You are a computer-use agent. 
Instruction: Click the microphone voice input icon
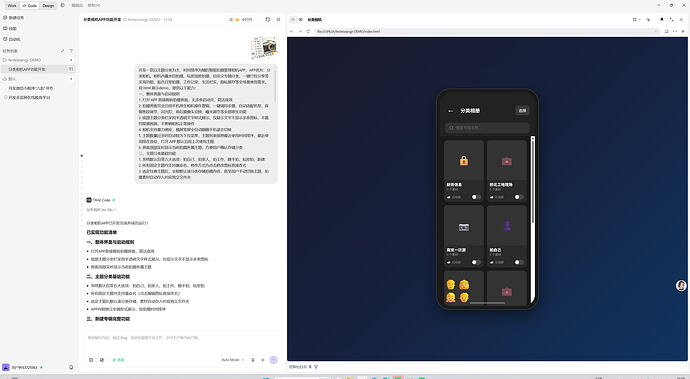(x=253, y=360)
